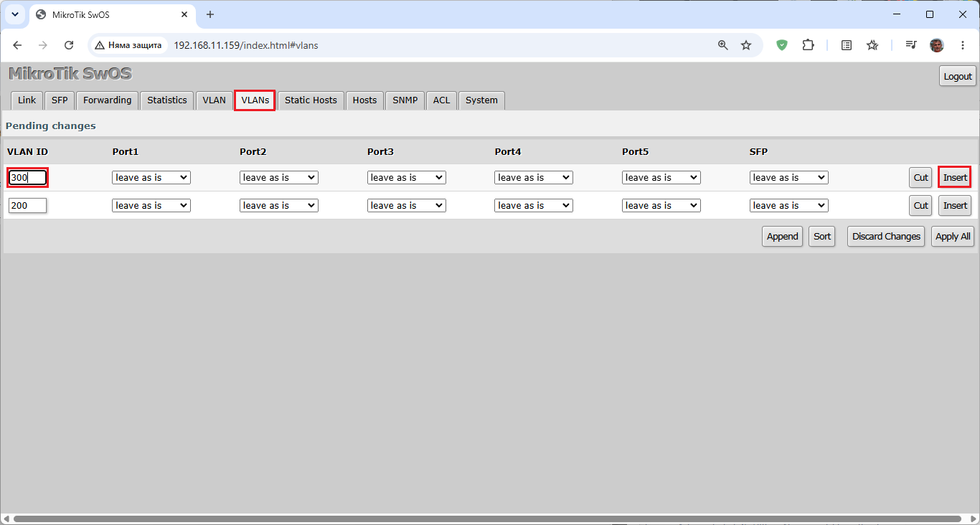Open Port3 dropdown for VLAN 200

(x=406, y=206)
